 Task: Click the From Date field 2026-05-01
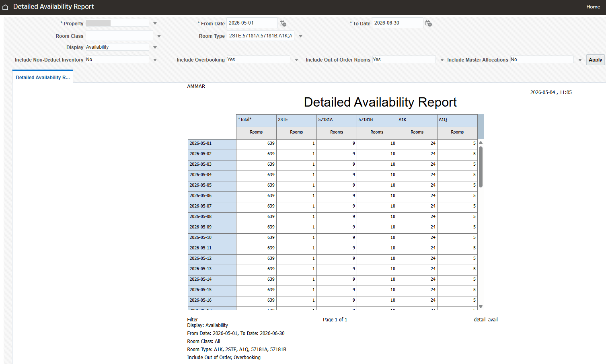click(x=252, y=23)
